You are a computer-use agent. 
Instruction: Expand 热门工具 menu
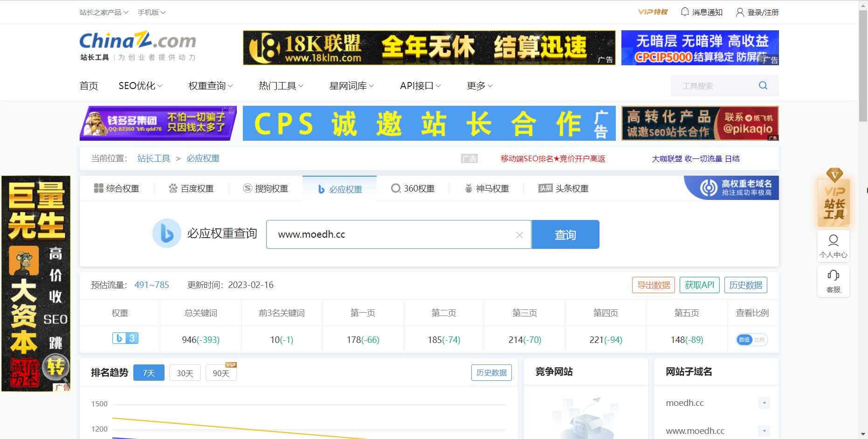click(281, 86)
